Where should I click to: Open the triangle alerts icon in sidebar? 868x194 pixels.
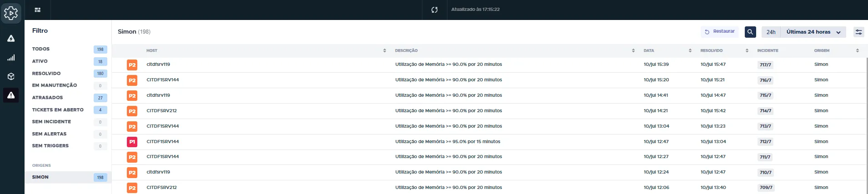[11, 39]
